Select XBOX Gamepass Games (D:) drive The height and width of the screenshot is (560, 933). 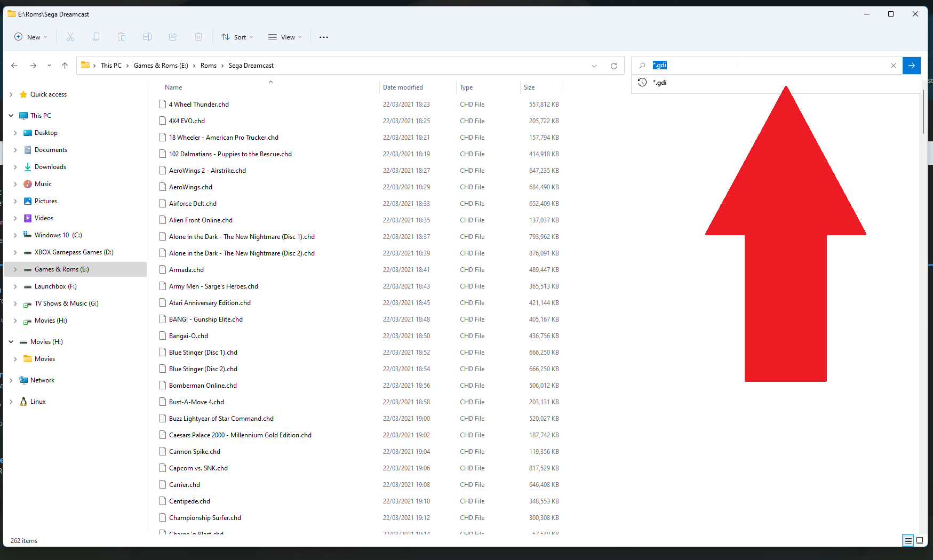[74, 252]
